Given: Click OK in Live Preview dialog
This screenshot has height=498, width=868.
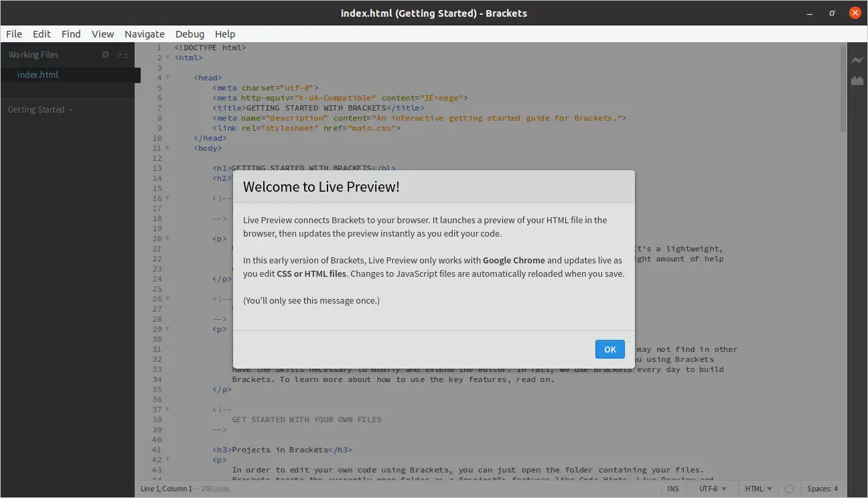Looking at the screenshot, I should click(610, 349).
